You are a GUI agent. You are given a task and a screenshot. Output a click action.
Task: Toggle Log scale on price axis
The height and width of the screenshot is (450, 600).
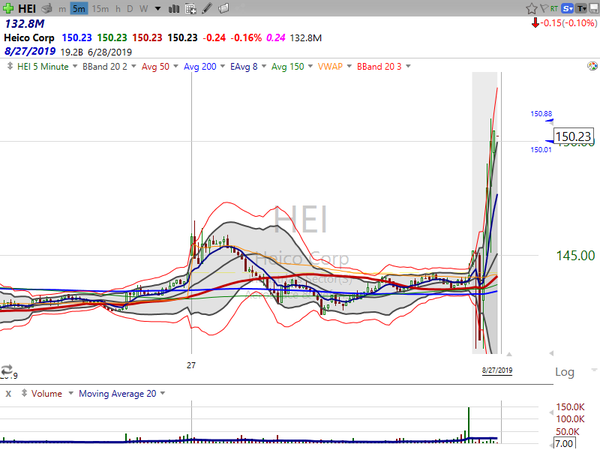click(x=563, y=372)
